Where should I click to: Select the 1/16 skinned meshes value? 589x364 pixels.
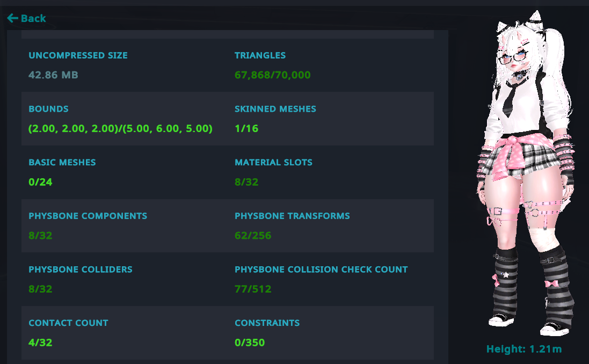(x=246, y=128)
